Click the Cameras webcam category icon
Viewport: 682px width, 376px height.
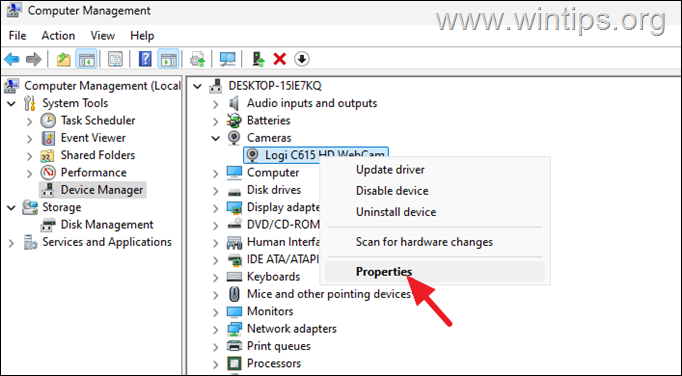[234, 138]
